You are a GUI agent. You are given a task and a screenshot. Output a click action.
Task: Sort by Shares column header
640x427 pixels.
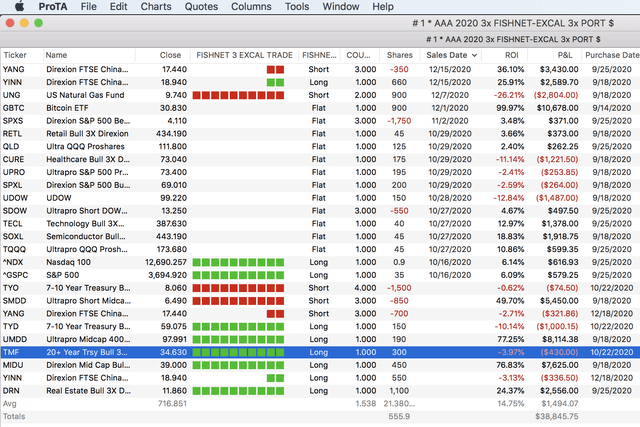[x=400, y=55]
